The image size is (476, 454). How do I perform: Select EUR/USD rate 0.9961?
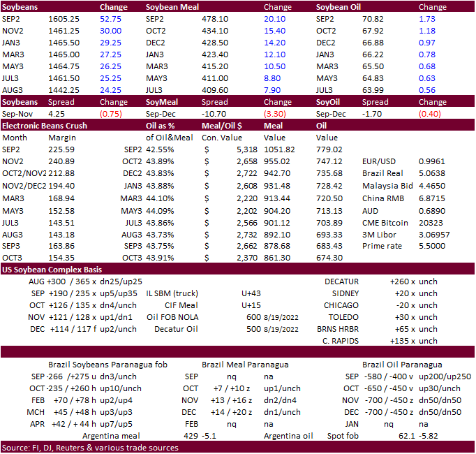(431, 161)
